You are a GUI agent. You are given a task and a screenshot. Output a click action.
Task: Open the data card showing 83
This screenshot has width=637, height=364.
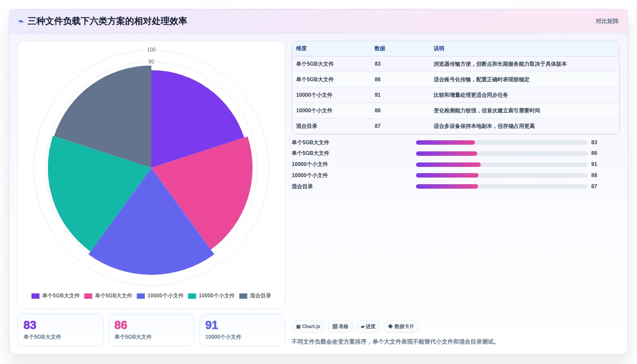[60, 330]
